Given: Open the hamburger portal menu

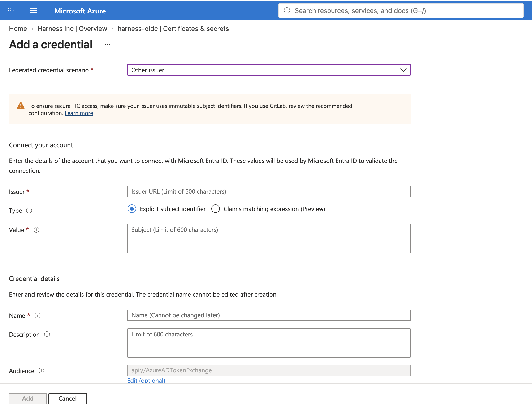Looking at the screenshot, I should [x=34, y=11].
